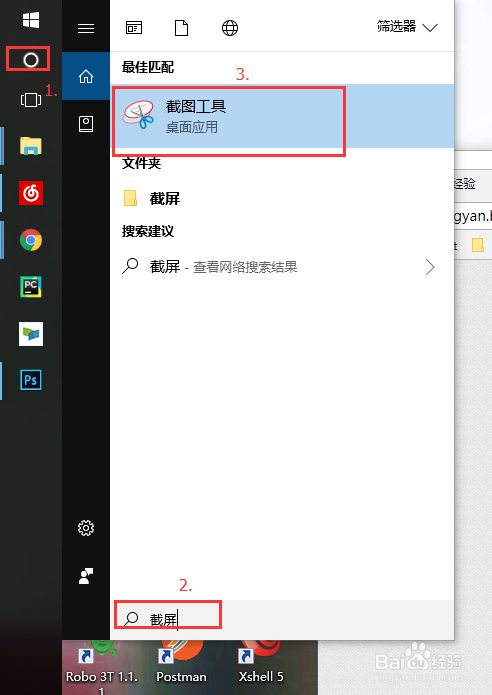This screenshot has width=492, height=695.
Task: Filter results by Documents icon
Action: point(181,28)
